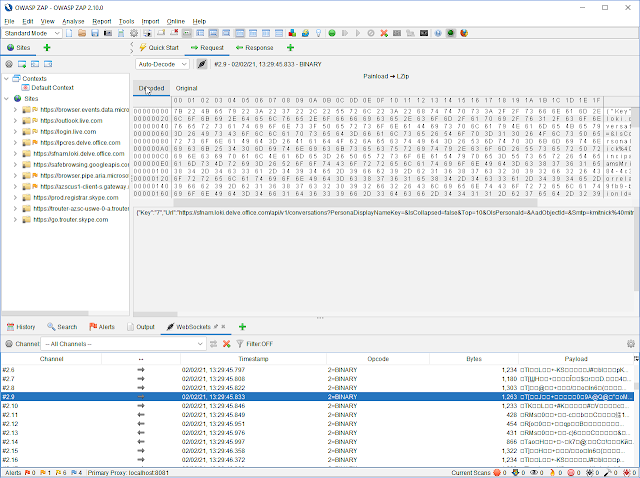Toggle the Full layout button
This screenshot has width=640, height=478.
(226, 33)
